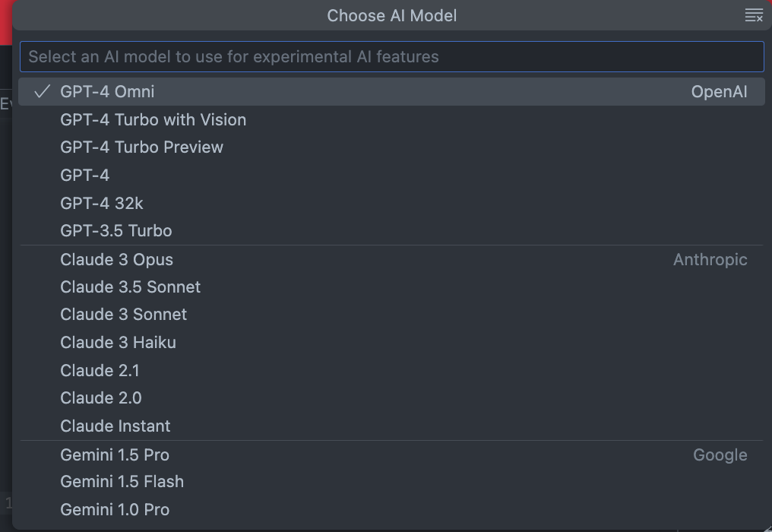Choose GPT-4 Turbo with Vision
This screenshot has height=532, width=772.
coord(153,120)
